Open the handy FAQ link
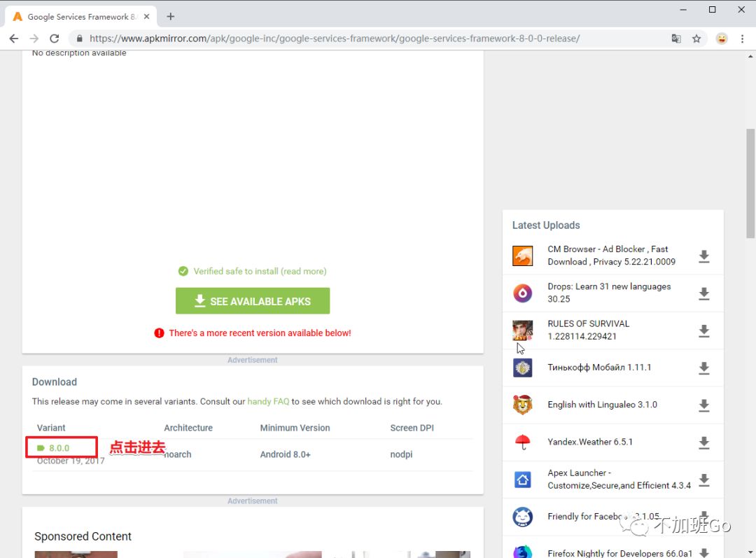This screenshot has height=558, width=756. [x=268, y=401]
